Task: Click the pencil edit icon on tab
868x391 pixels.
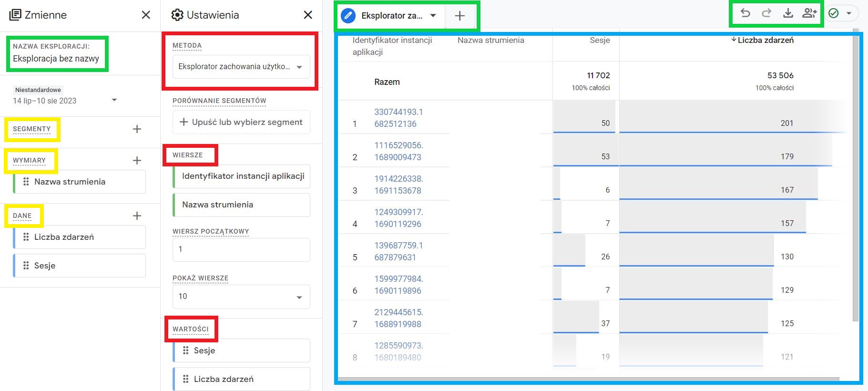Action: [348, 16]
